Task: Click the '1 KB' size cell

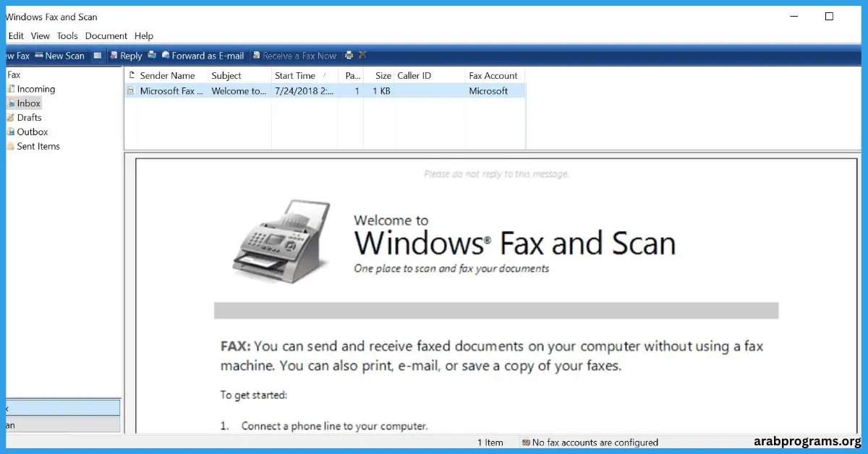Action: (x=381, y=91)
